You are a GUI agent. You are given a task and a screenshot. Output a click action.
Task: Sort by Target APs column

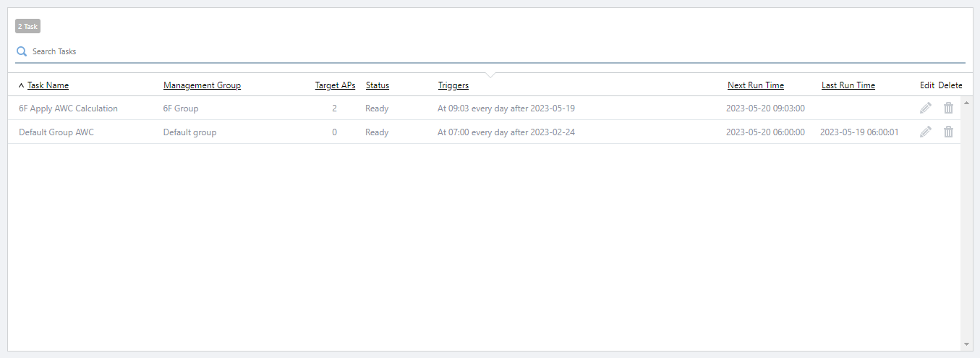[335, 85]
